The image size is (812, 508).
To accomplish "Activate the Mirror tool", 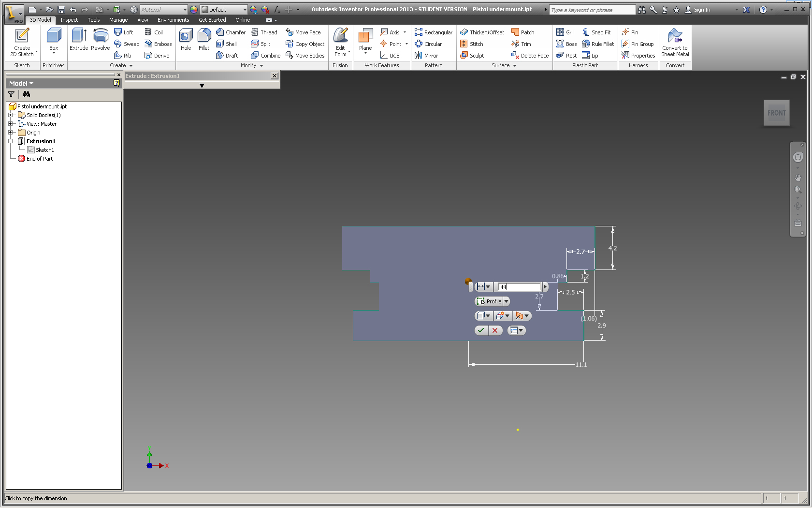I will tap(426, 56).
